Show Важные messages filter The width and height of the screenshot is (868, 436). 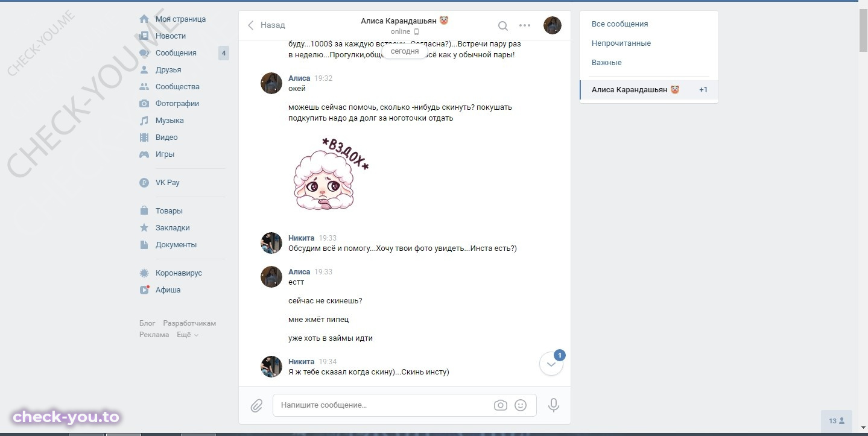pyautogui.click(x=607, y=63)
